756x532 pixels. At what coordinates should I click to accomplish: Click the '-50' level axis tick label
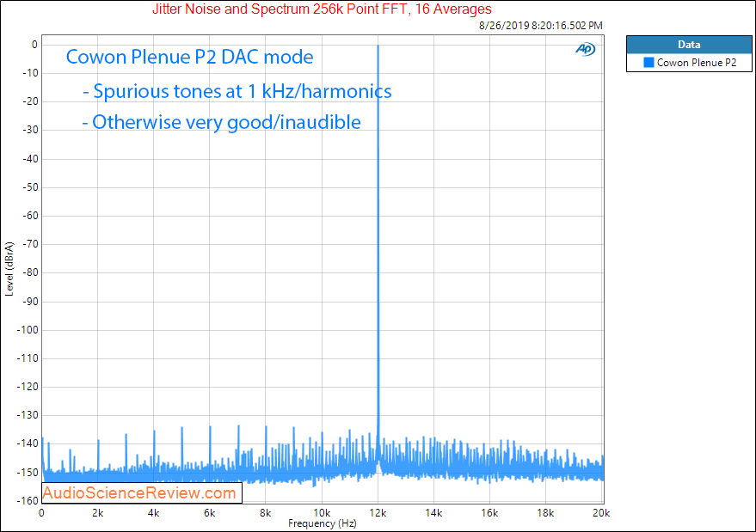click(x=30, y=187)
